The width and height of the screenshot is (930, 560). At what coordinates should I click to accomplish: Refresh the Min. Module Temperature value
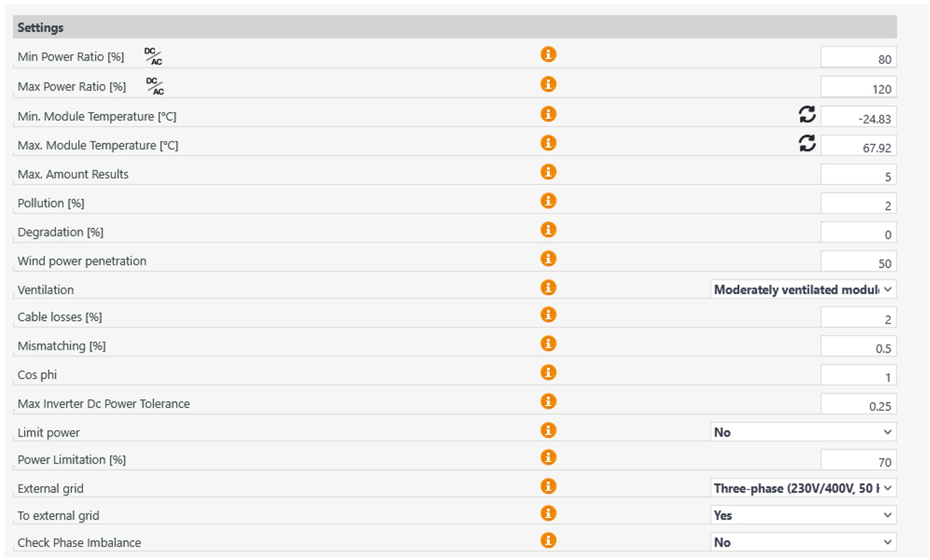(806, 114)
